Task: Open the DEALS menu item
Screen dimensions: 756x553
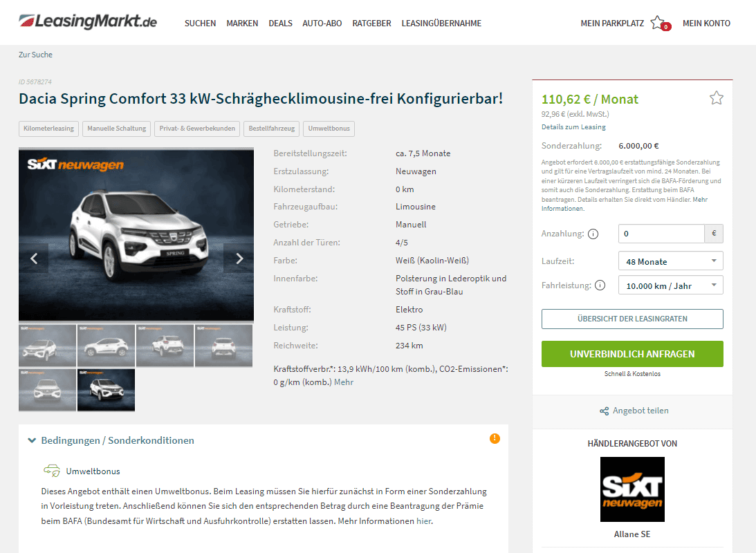Action: coord(281,23)
